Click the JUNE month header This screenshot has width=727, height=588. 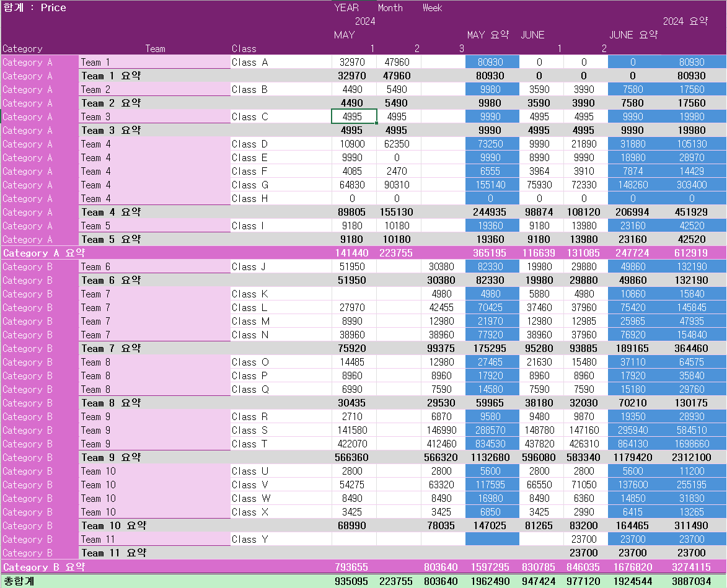click(x=532, y=35)
